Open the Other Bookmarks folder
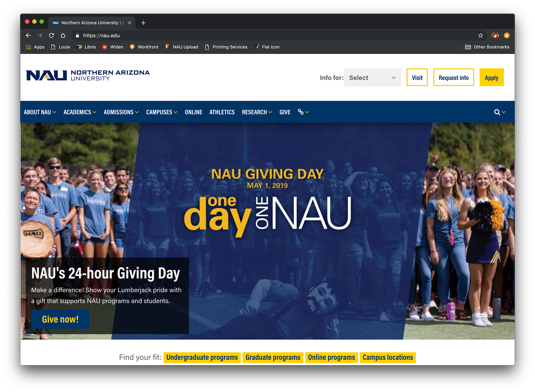Screen dimensions: 535x392 tap(487, 47)
